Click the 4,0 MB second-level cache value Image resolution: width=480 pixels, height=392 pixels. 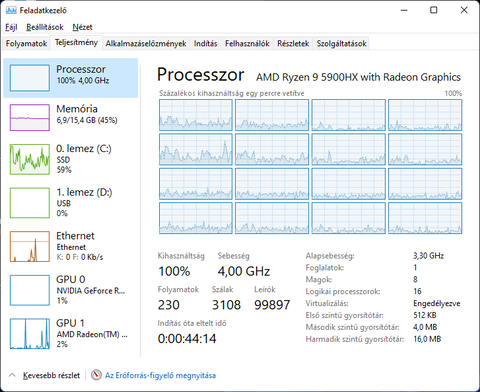425,327
